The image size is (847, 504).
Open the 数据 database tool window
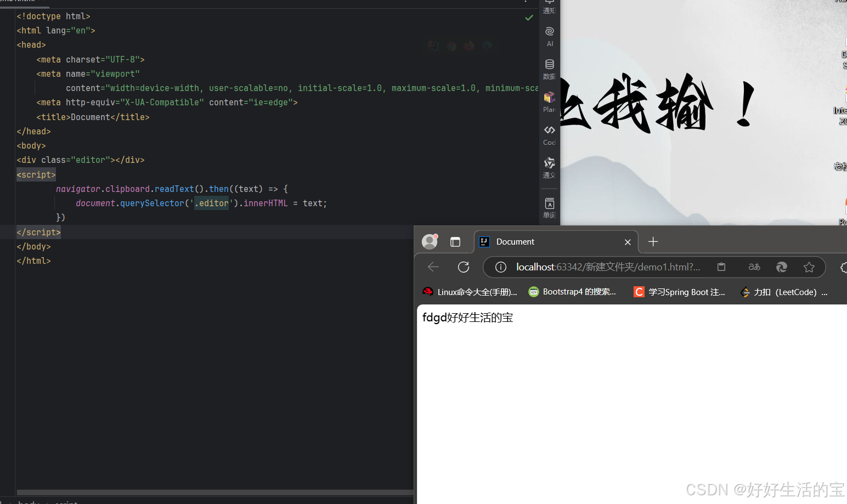point(550,69)
